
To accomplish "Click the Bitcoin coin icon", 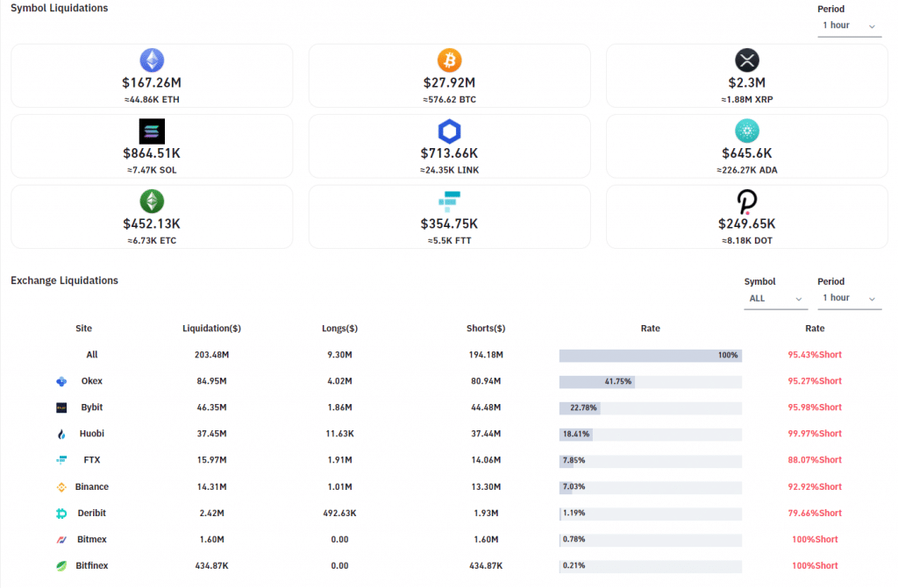I will pyautogui.click(x=449, y=60).
